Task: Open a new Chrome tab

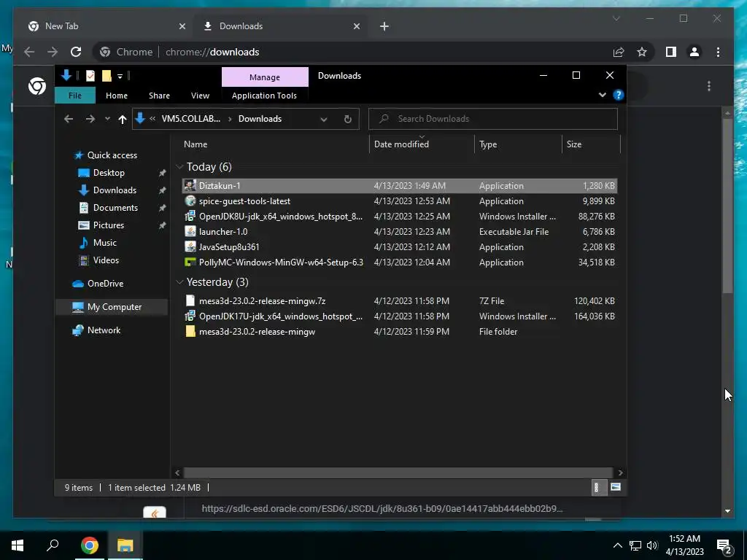Action: [x=384, y=26]
